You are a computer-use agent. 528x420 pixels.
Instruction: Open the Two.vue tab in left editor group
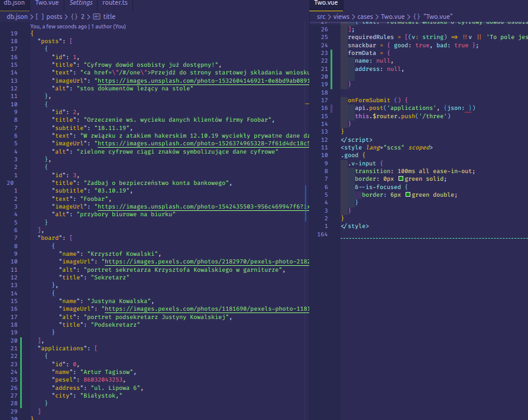click(x=47, y=3)
